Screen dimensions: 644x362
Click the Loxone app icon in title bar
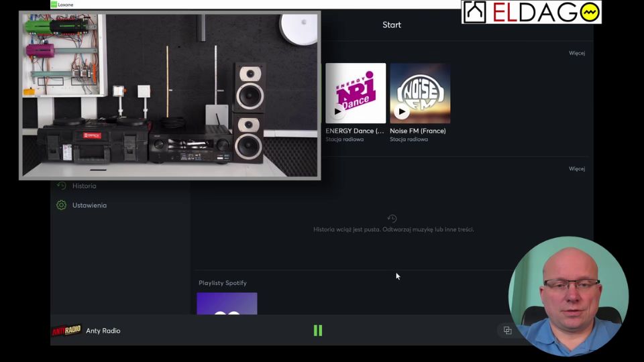click(54, 5)
